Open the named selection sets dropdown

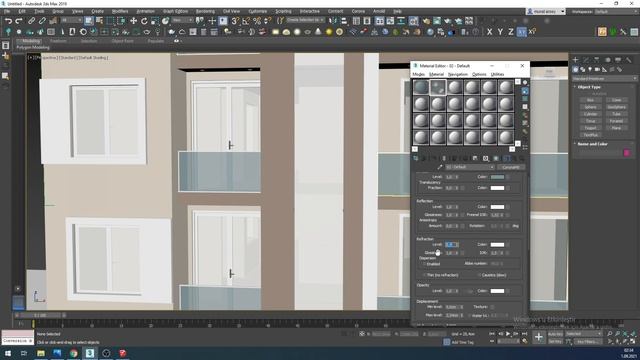pyautogui.click(x=305, y=20)
